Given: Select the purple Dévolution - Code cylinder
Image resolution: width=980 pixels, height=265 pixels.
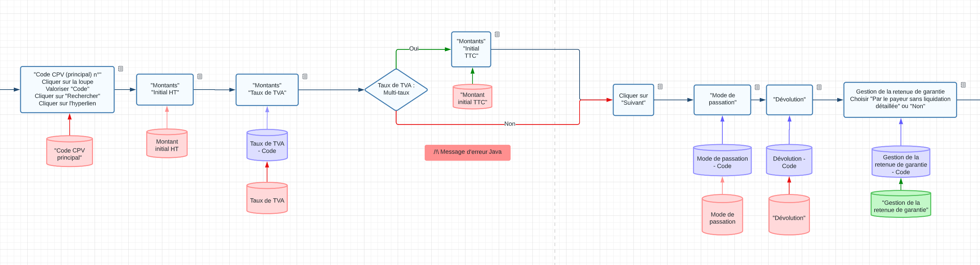Looking at the screenshot, I should point(789,162).
